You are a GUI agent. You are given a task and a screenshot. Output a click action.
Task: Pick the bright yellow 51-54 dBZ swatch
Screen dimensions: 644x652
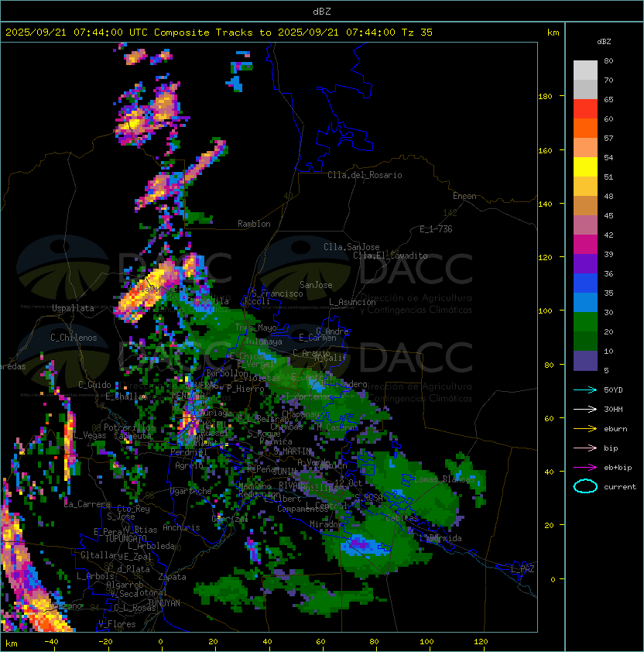click(x=585, y=167)
